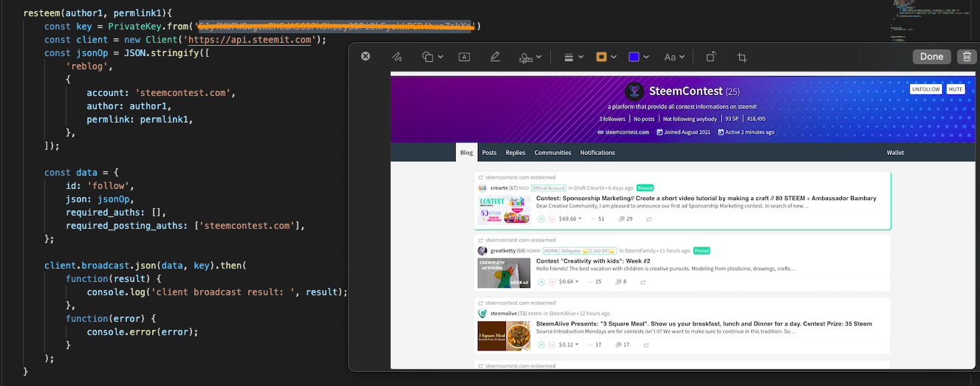Image resolution: width=980 pixels, height=386 pixels.
Task: Open the SteemAlive 3 Square Meal post title
Action: point(704,323)
